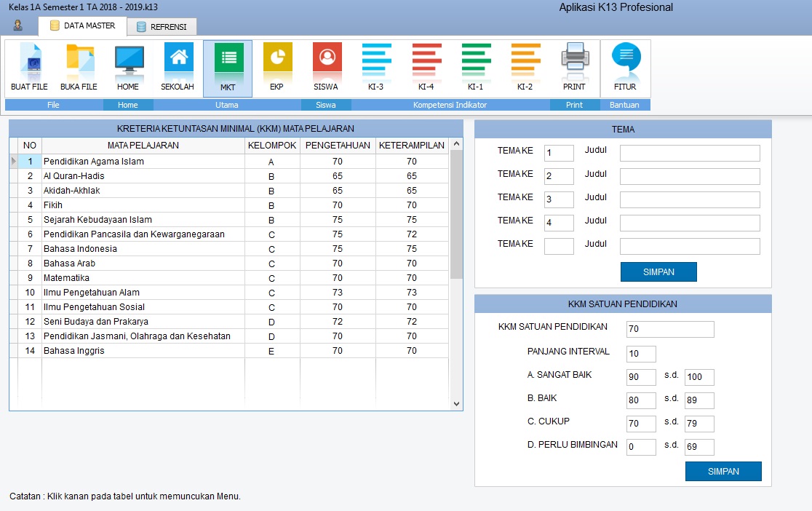Viewport: 812px width, 511px height.
Task: Click the Judul field for Tema 1
Action: pyautogui.click(x=689, y=153)
